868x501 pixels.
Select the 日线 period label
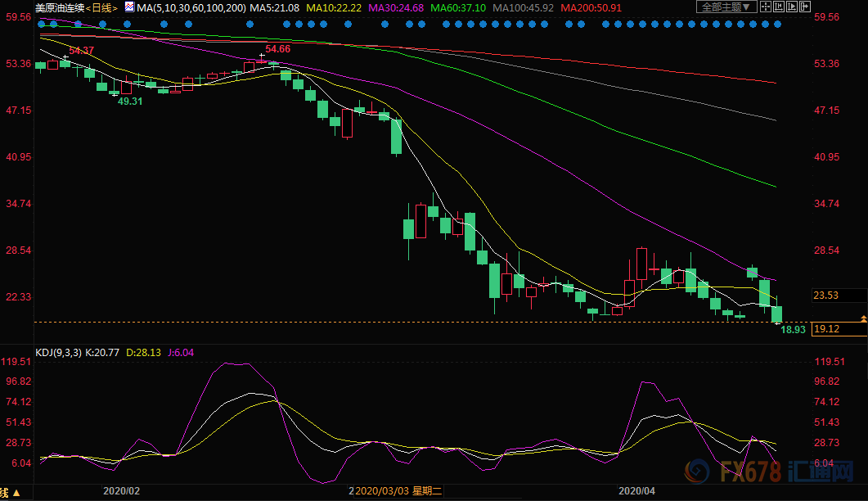(x=101, y=7)
